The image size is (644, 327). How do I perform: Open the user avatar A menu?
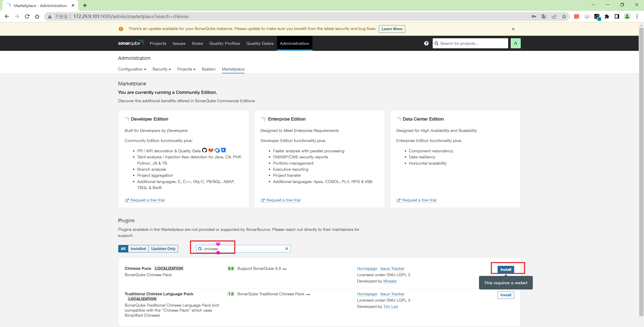coord(515,43)
